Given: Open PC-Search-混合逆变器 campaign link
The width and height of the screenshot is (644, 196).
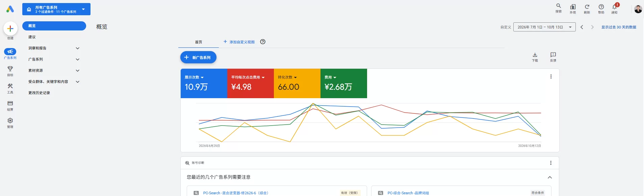Looking at the screenshot, I should coord(236,193).
